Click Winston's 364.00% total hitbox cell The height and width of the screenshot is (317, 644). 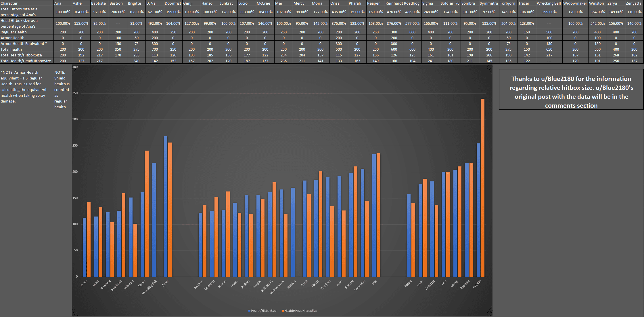597,12
